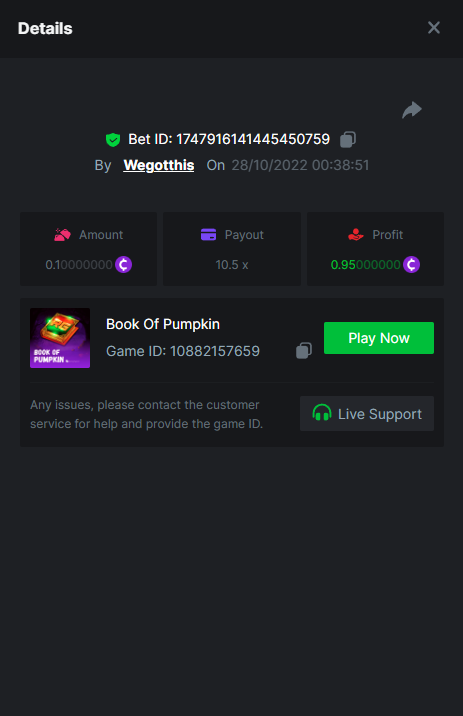Click the green headset icon
This screenshot has height=716, width=463.
[322, 413]
